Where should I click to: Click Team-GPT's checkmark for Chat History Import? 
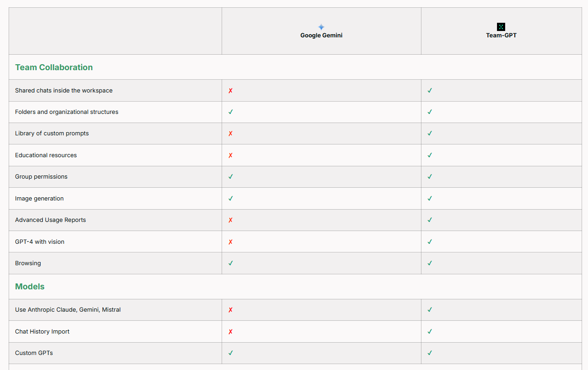(430, 331)
